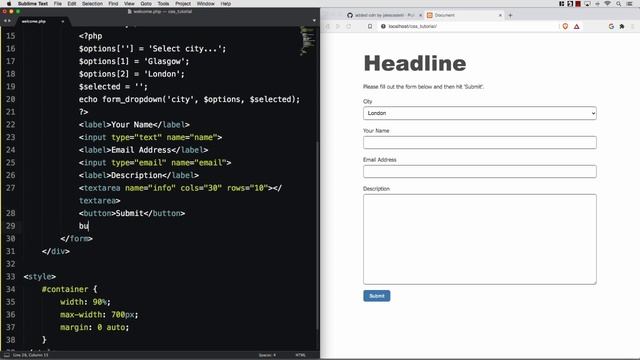Screen dimensions: 640x360
Task: Open the Apple menu
Action: point(9,4)
